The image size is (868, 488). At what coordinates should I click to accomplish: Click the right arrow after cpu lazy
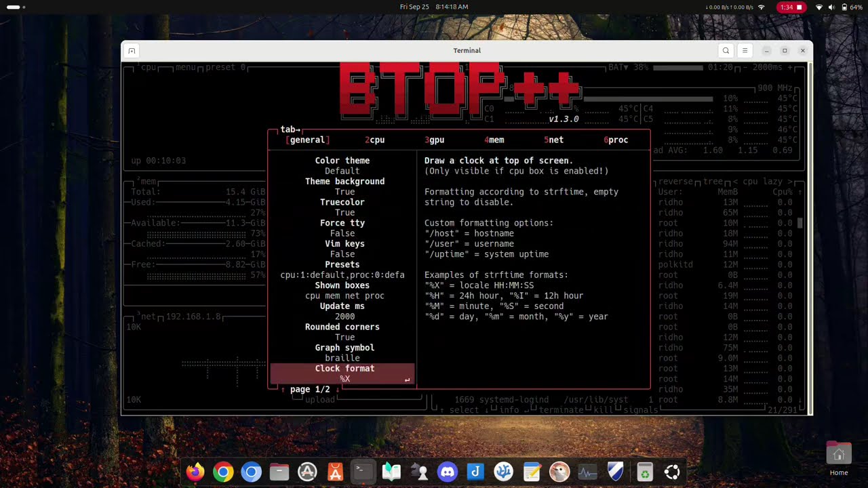789,182
